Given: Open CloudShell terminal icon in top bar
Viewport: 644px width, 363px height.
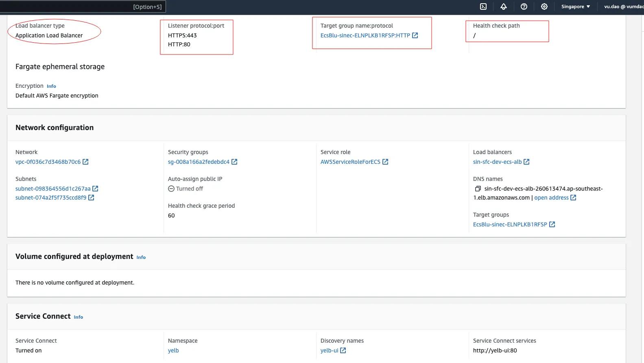Looking at the screenshot, I should (483, 7).
